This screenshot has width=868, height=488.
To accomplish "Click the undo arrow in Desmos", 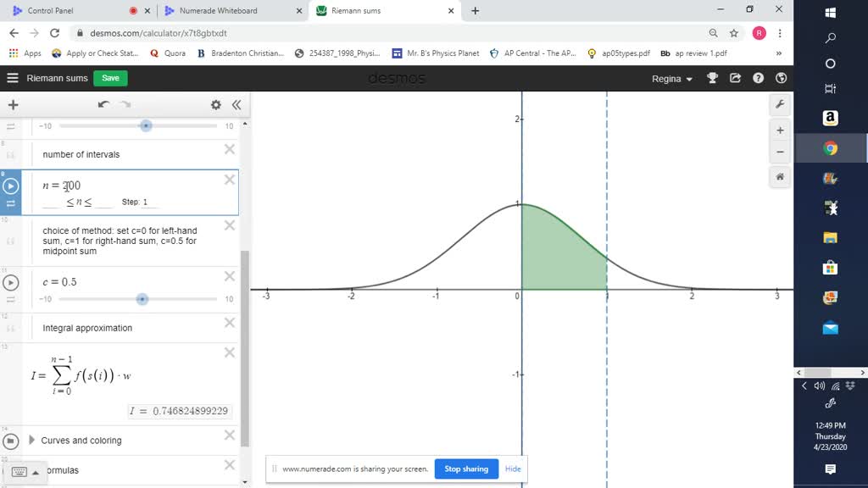I will 103,104.
